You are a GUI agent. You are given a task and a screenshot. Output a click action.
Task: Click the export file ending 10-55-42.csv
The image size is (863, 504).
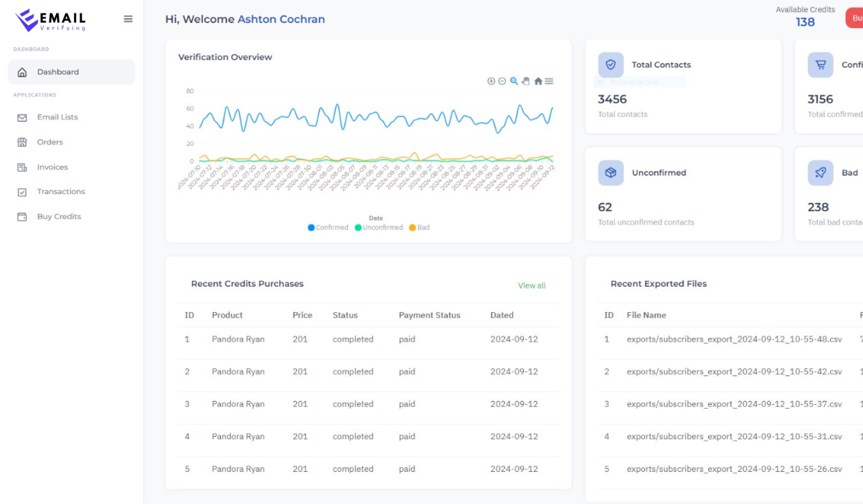[734, 372]
